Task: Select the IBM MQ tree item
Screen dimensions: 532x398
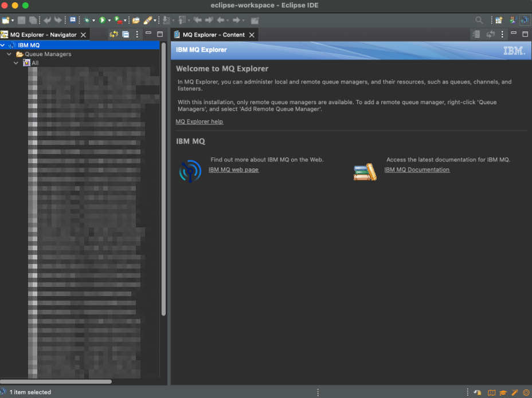Action: [29, 45]
